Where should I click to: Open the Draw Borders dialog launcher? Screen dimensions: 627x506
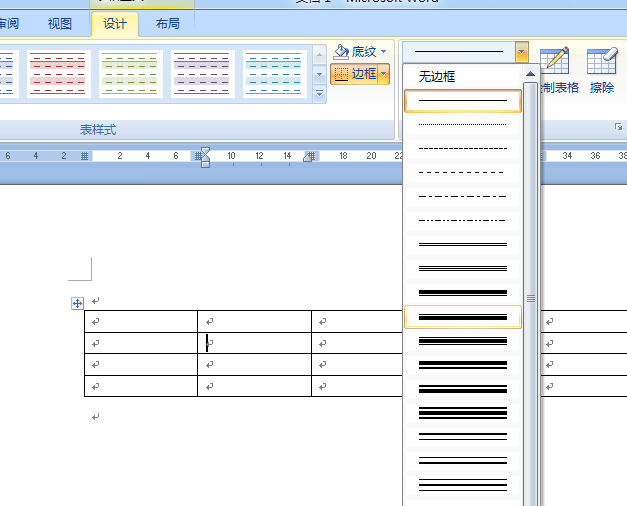click(618, 127)
